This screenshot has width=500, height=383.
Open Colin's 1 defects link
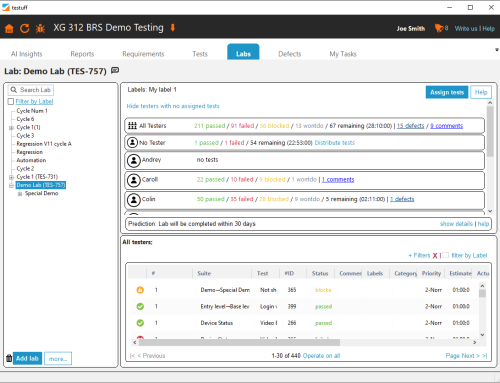(x=402, y=199)
